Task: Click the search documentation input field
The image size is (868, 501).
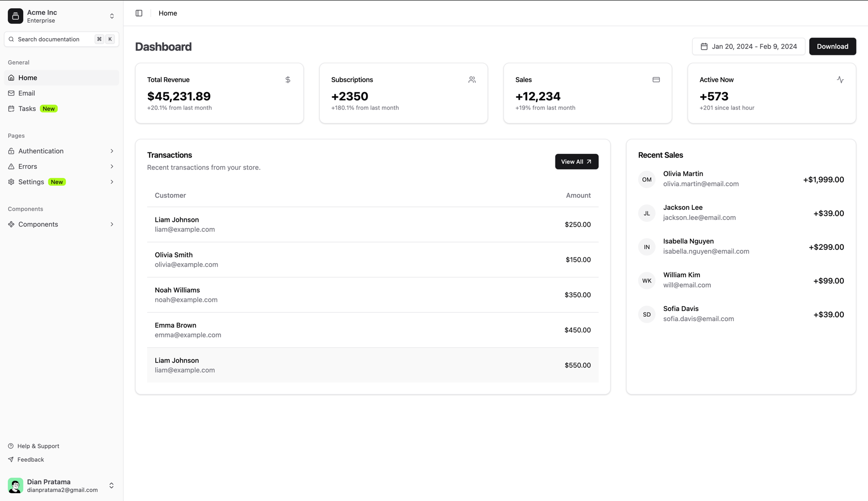Action: coord(53,39)
